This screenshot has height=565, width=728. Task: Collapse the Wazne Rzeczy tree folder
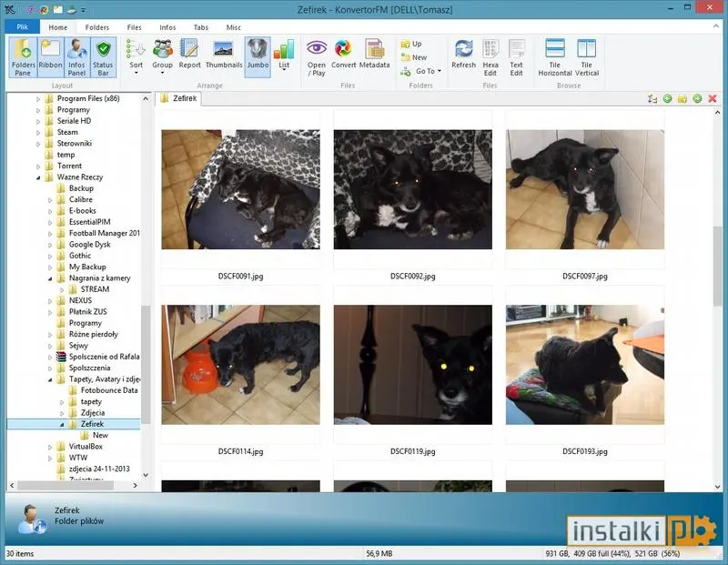pyautogui.click(x=38, y=177)
